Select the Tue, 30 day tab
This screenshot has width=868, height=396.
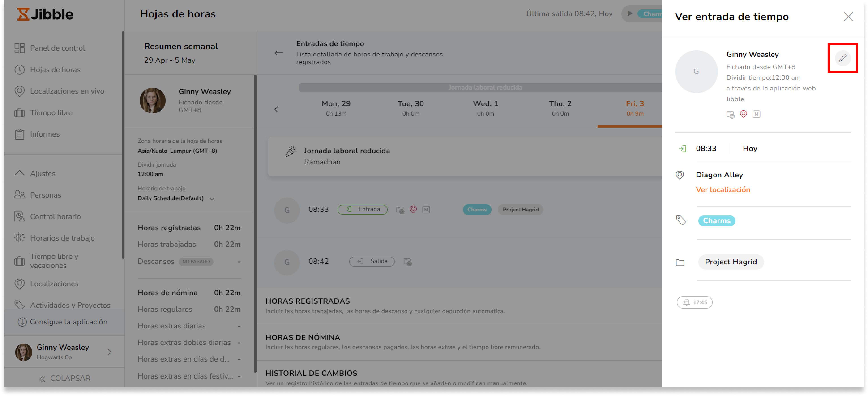pos(410,108)
